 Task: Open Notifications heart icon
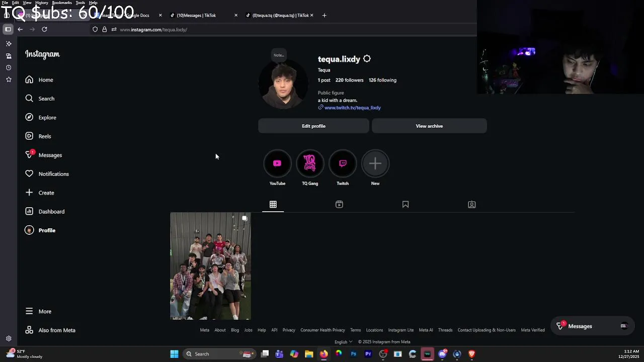[x=29, y=174]
